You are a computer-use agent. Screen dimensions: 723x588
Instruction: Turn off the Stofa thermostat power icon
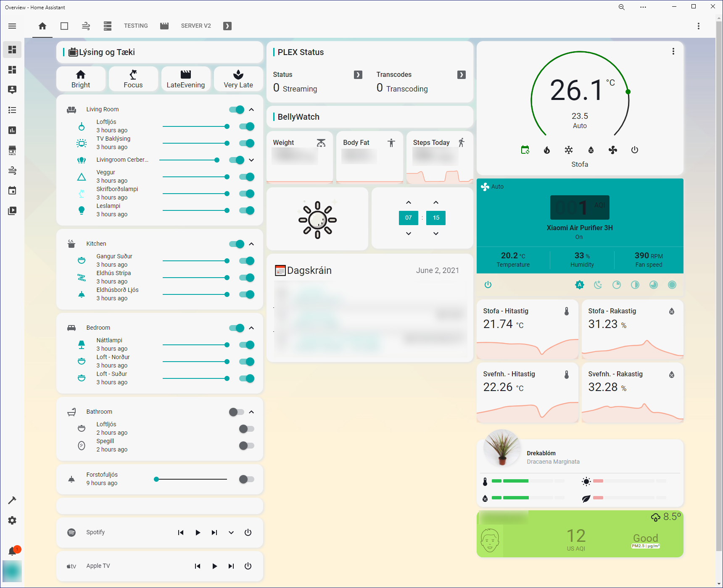(x=635, y=150)
